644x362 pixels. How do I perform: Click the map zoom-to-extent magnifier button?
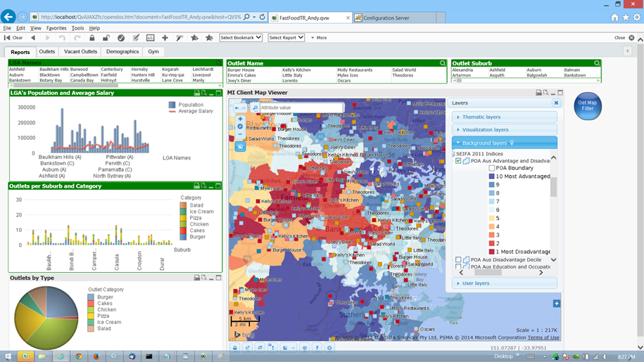[x=240, y=127]
